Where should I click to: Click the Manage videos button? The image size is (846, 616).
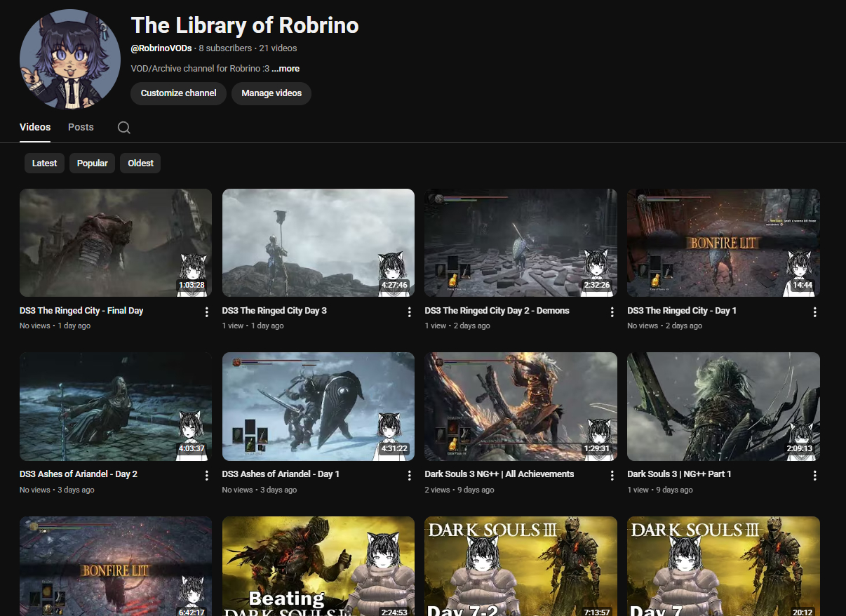pos(271,93)
